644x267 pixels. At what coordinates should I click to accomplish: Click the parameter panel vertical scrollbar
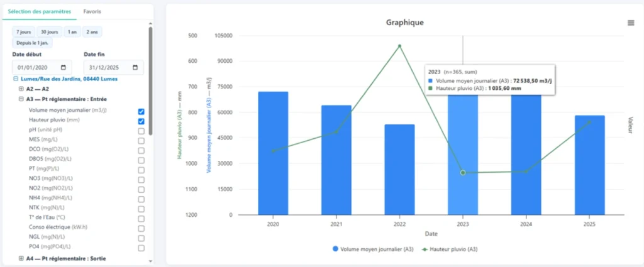click(150, 81)
